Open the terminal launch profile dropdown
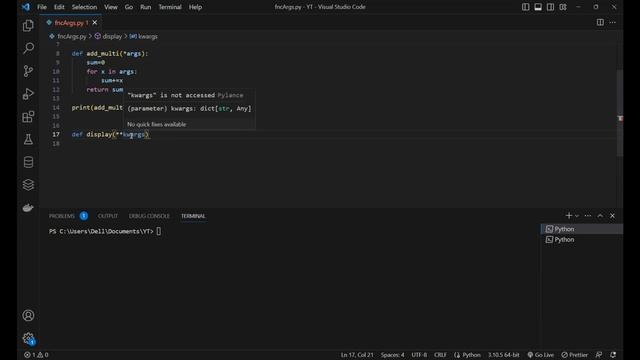The width and height of the screenshot is (640, 360). 577,216
